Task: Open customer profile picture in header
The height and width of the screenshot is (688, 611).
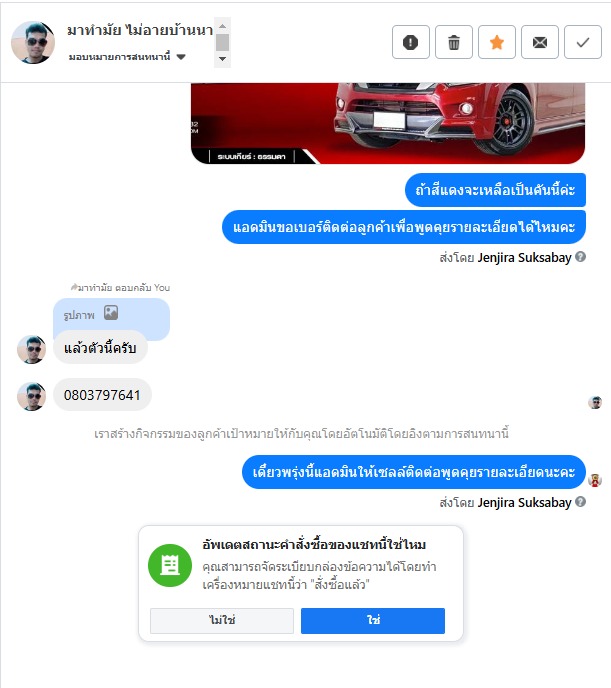Action: point(33,43)
